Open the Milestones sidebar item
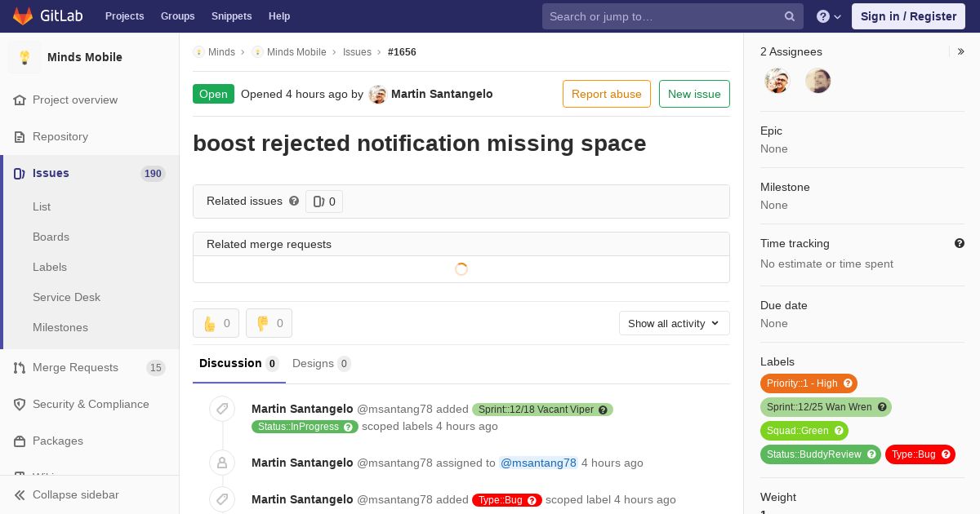This screenshot has width=980, height=514. click(60, 327)
